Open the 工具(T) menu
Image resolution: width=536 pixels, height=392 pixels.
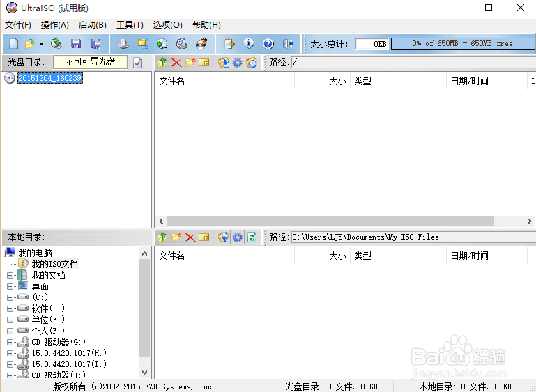pos(130,25)
